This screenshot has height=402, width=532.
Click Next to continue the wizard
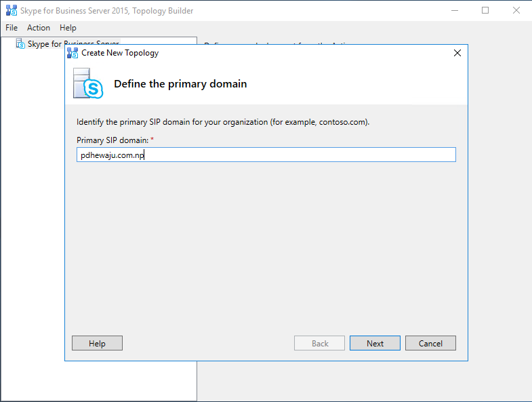click(375, 343)
